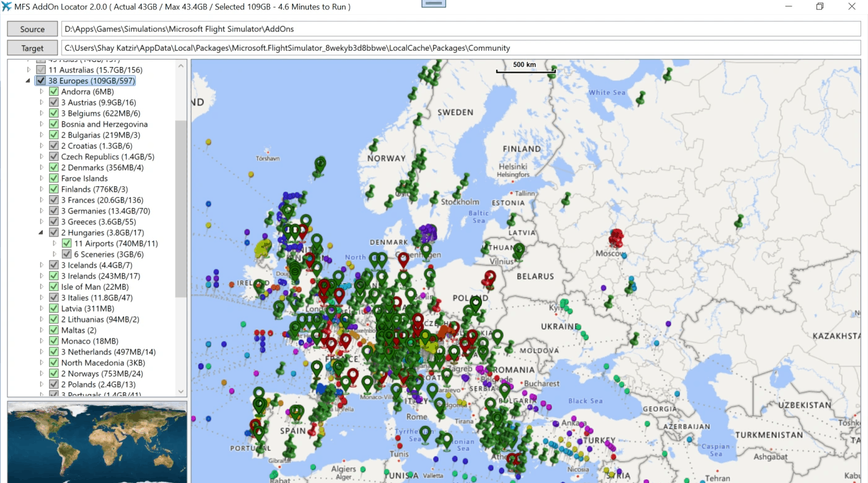Click the tree panel vertical scrollbar thumb
868x483 pixels.
[181, 208]
